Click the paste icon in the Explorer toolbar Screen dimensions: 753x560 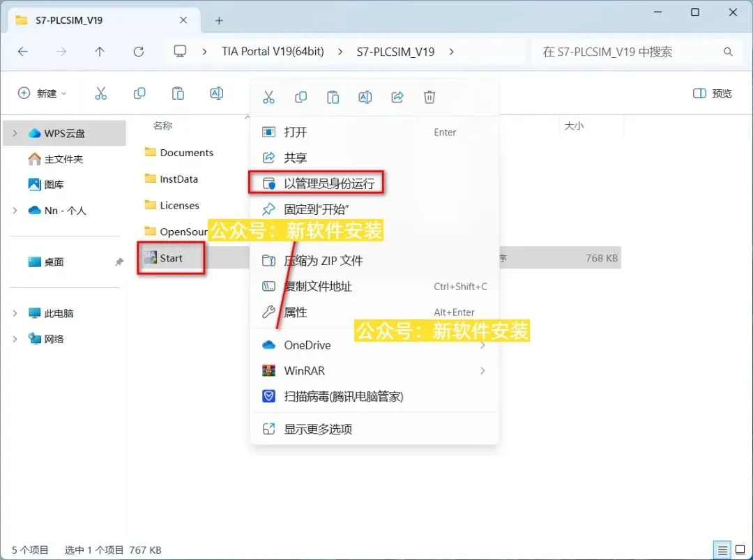click(x=178, y=93)
